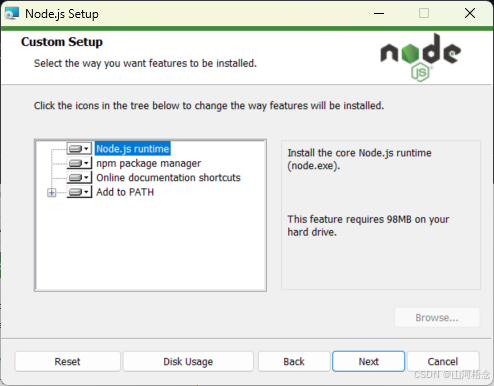Close the Node.js Setup window
This screenshot has width=494, height=386.
point(470,13)
